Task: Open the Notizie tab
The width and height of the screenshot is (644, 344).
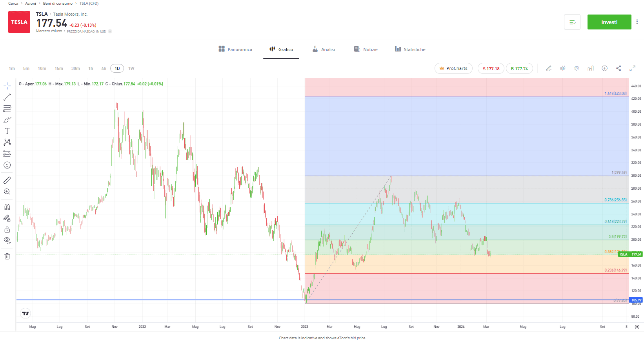Action: 366,49
